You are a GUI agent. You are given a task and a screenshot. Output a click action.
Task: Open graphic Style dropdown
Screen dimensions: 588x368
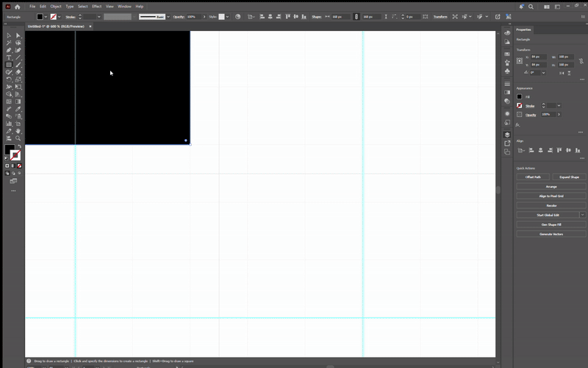pyautogui.click(x=227, y=16)
